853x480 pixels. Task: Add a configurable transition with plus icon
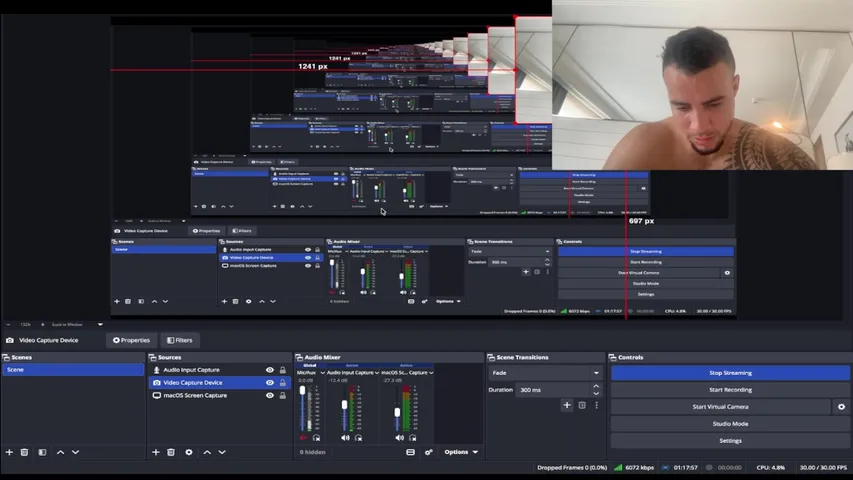click(567, 405)
